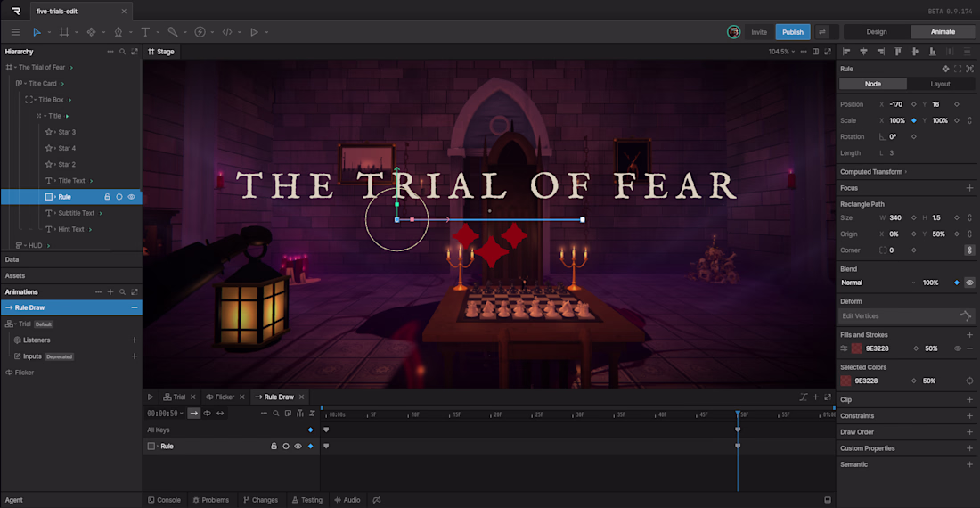Screen dimensions: 980x508
Task: Switch to Animate mode
Action: click(x=943, y=32)
